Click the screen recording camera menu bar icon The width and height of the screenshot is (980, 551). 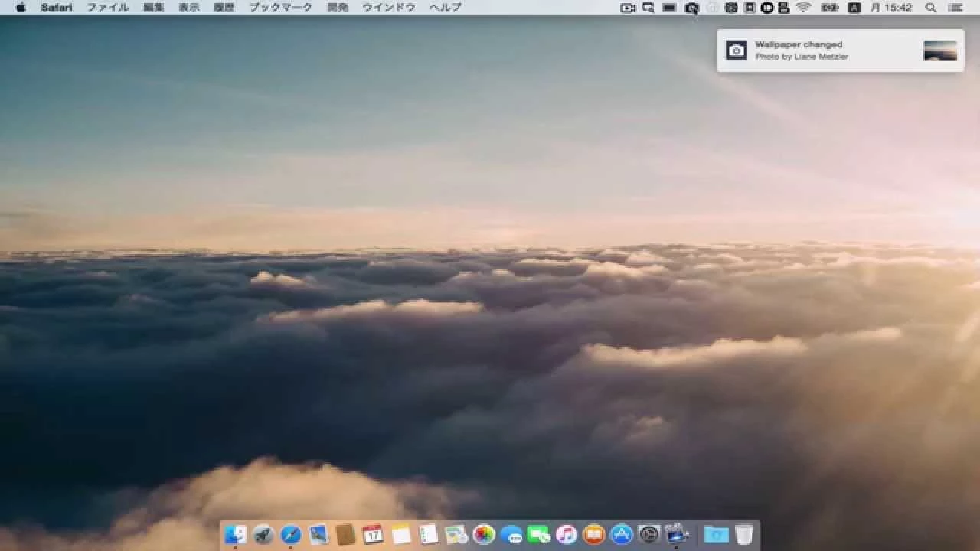629,8
